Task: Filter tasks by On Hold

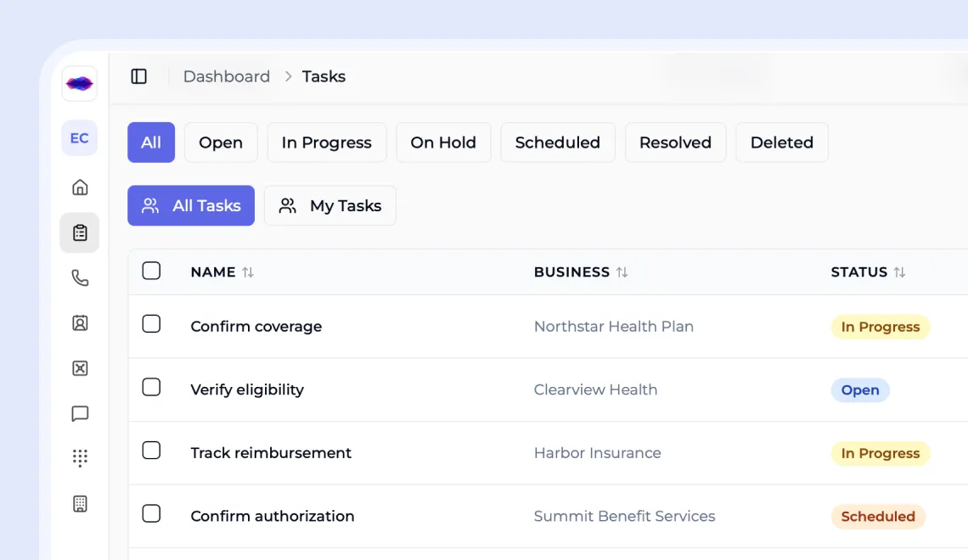Action: click(443, 143)
